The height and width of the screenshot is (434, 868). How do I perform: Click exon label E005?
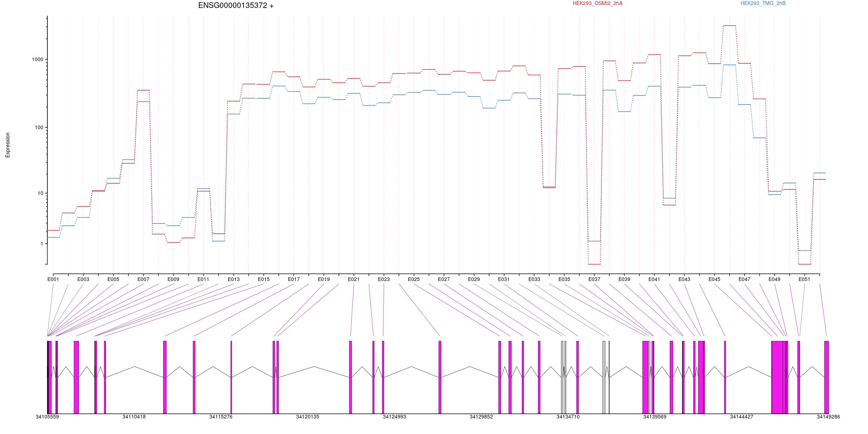coord(113,279)
